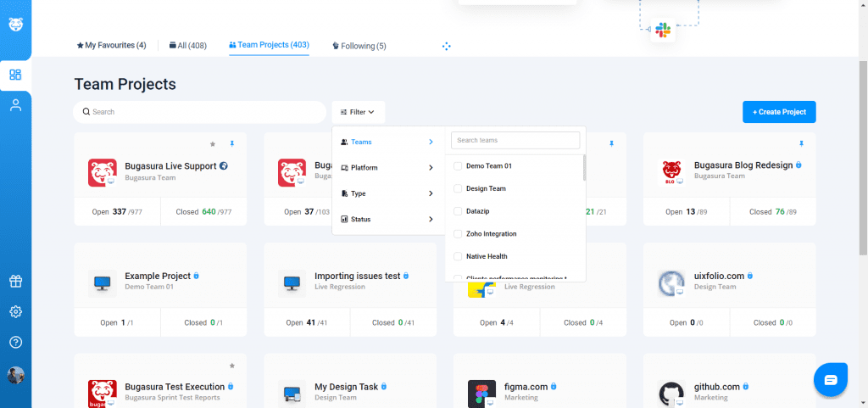
Task: Click the Slack integration icon
Action: click(x=663, y=30)
